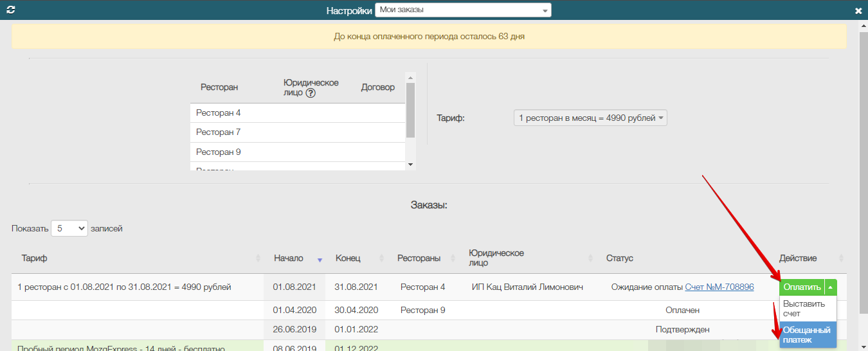Screen dimensions: 868x351
Task: Toggle the arrow next to Оплатить
Action: 831,287
